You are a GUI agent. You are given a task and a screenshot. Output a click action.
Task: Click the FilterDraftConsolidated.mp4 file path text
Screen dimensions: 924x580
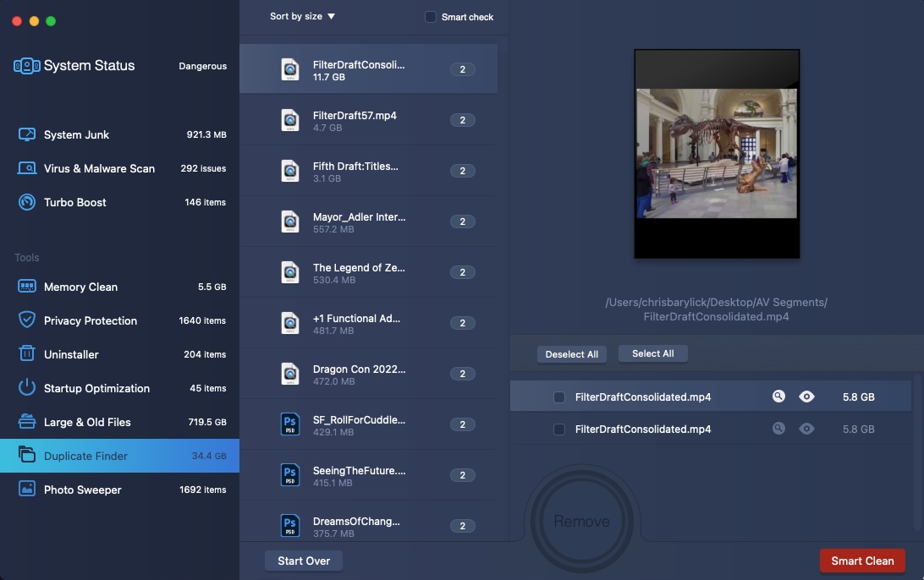click(x=716, y=309)
